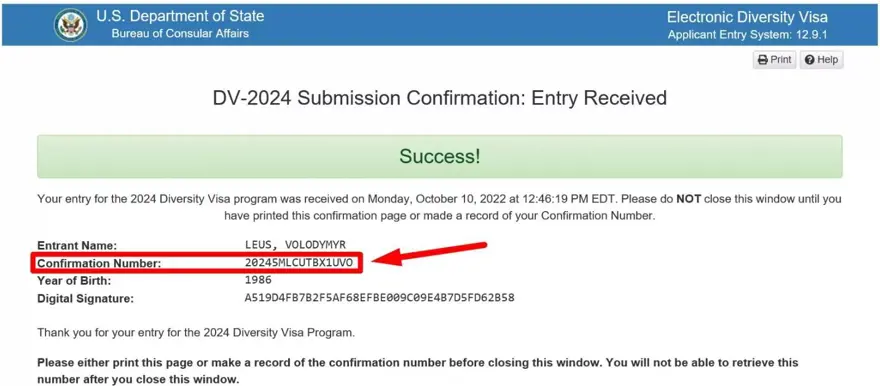Screen dimensions: 880x386
Task: Click the printer icon in Print button
Action: (763, 60)
